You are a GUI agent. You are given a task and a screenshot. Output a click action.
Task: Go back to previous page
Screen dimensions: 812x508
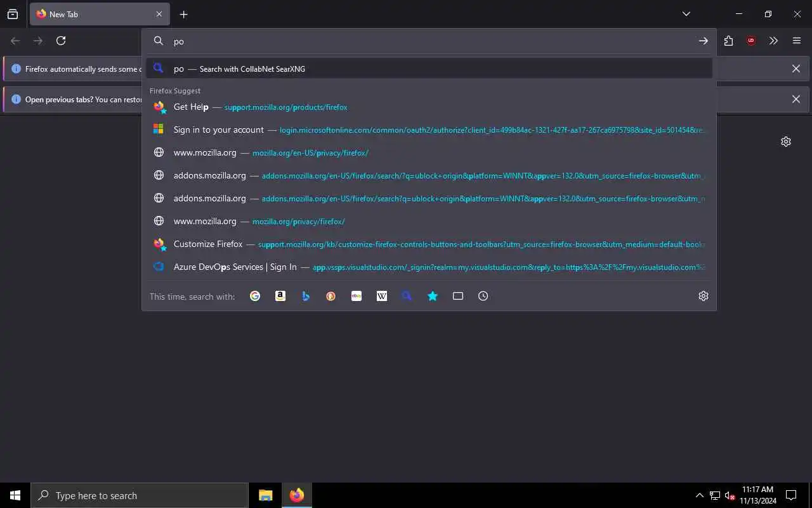15,41
